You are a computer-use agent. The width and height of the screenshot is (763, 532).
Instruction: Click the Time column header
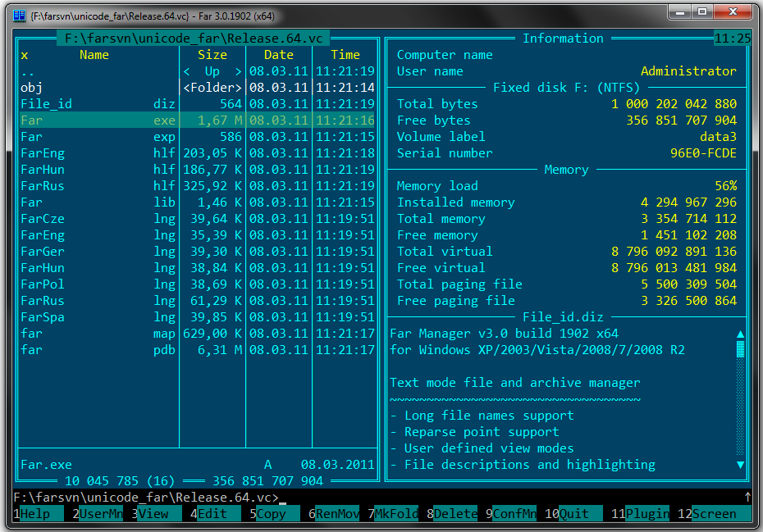pos(345,55)
